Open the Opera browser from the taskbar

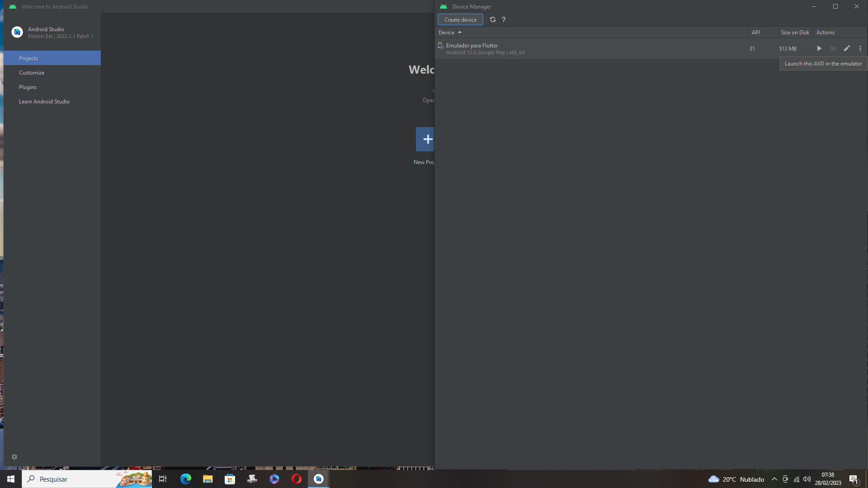[x=297, y=479]
